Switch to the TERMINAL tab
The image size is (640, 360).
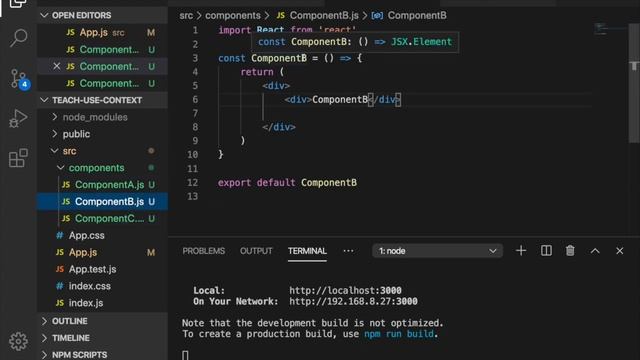tap(307, 251)
